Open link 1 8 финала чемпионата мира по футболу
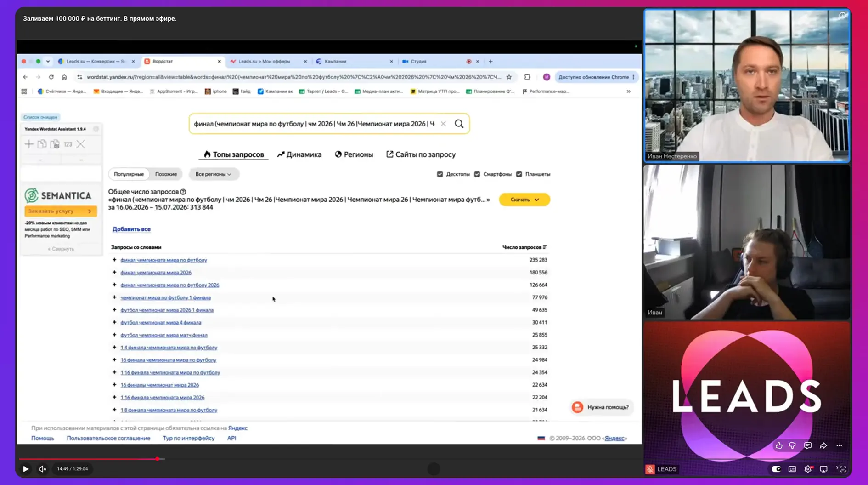This screenshot has height=485, width=868. click(x=169, y=410)
